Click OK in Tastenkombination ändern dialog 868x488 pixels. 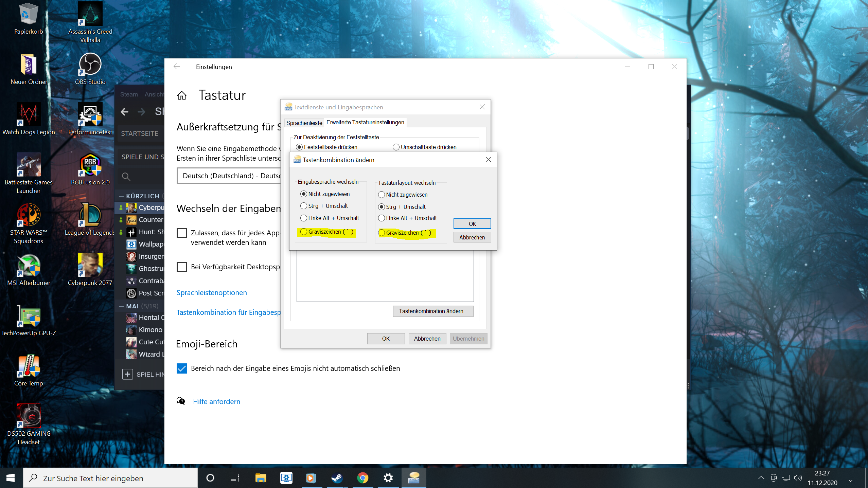(x=472, y=223)
